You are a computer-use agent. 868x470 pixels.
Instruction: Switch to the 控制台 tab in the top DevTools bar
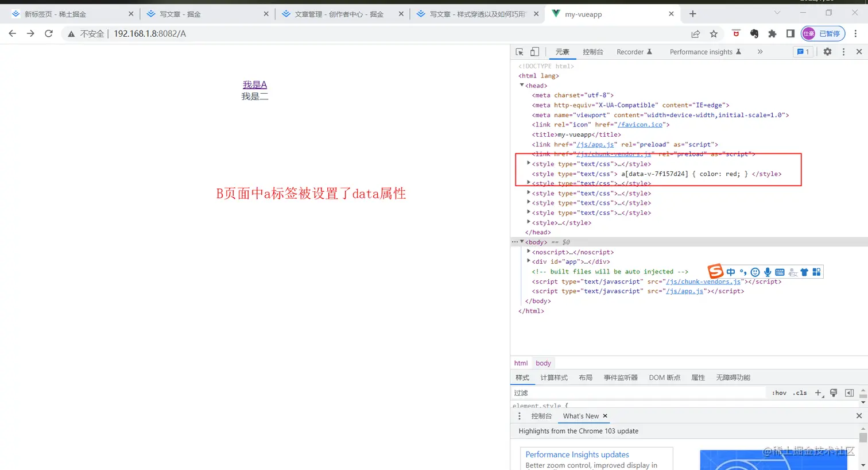coord(593,52)
